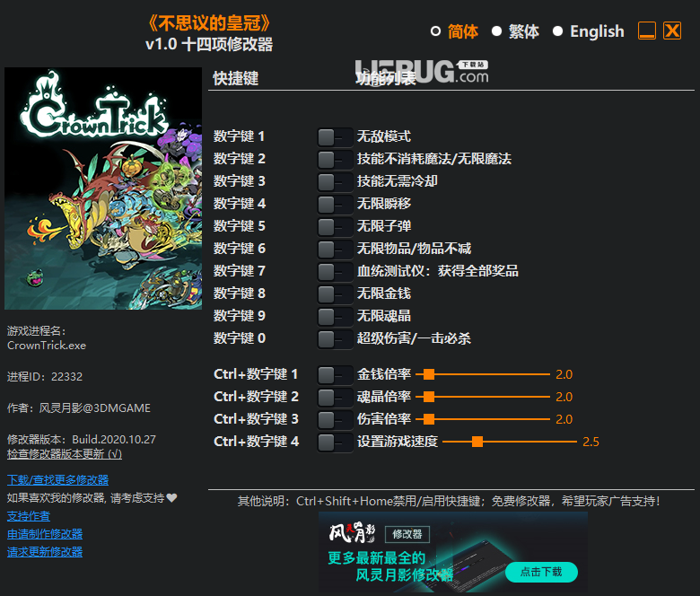Click the 《不思议的皇冠》 title text
The image size is (700, 596).
click(209, 23)
